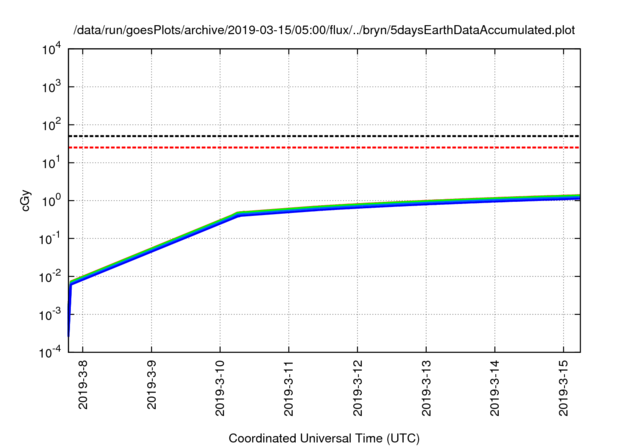
Task: Click the red dashed threshold line
Action: pyautogui.click(x=324, y=148)
